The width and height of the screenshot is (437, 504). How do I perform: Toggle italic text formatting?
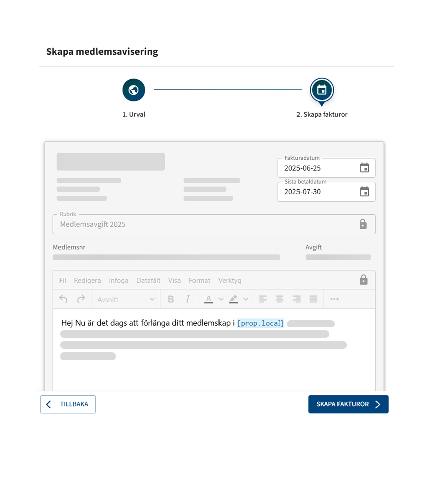[188, 299]
